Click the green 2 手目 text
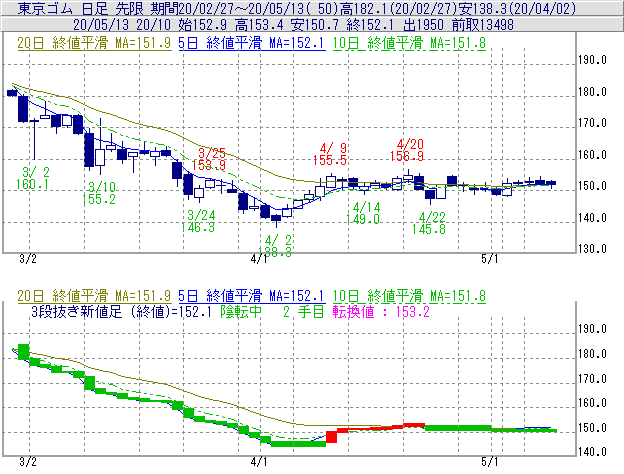This screenshot has width=624, height=474. click(x=303, y=312)
